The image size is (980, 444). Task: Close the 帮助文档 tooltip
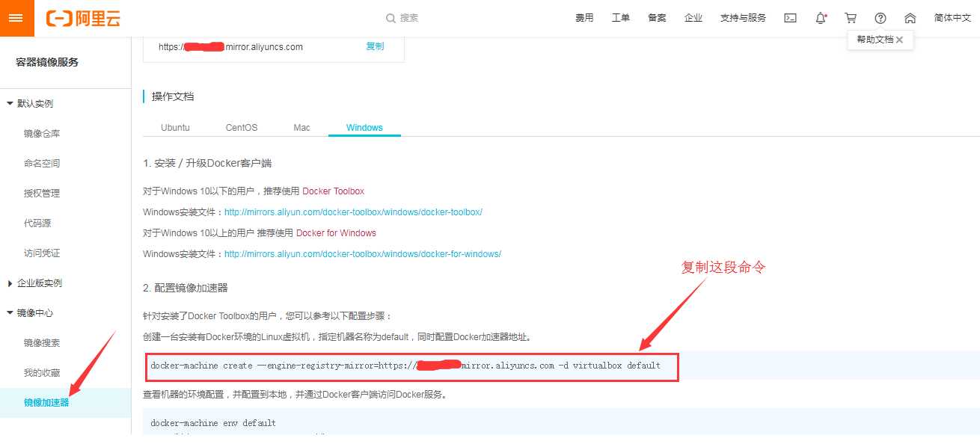[x=899, y=40]
